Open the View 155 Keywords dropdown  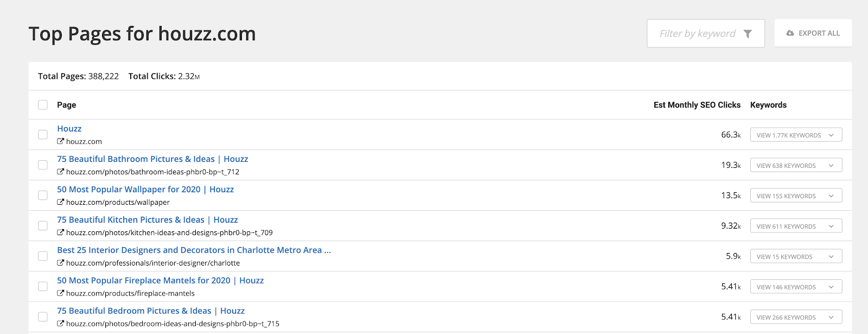coord(796,196)
